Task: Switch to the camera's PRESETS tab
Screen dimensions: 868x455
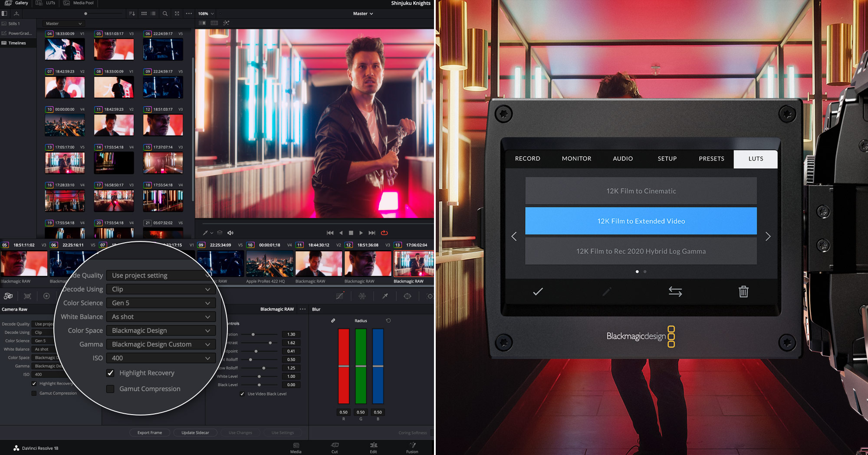Action: (711, 158)
